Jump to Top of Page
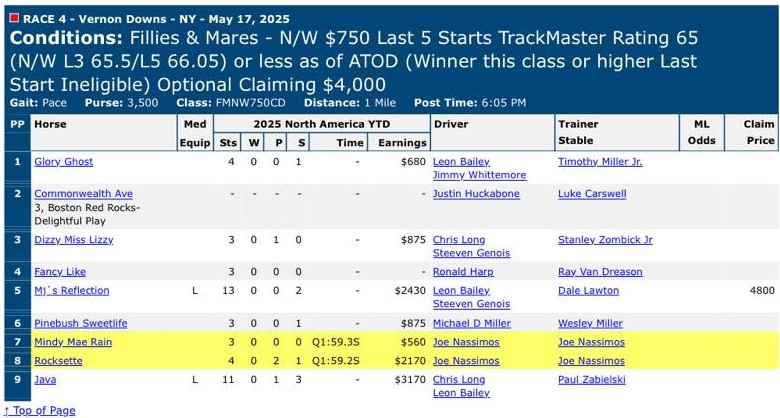The image size is (780, 418). click(x=39, y=410)
